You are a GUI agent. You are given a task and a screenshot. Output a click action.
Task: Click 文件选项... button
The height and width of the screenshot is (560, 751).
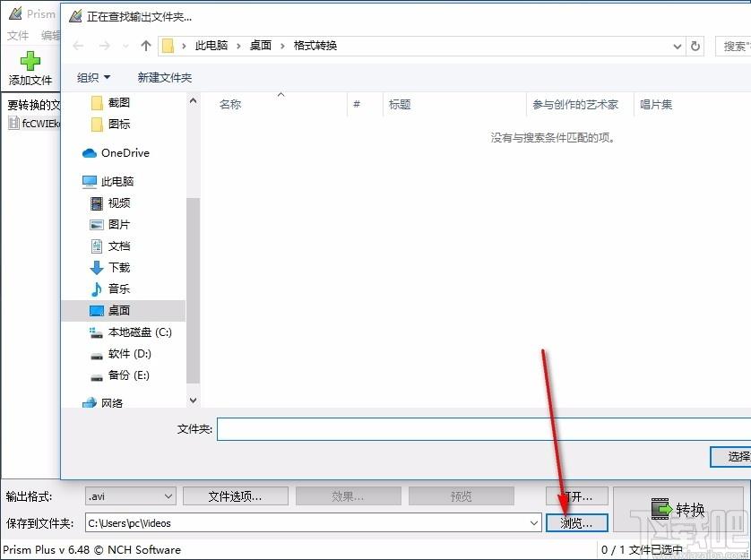pyautogui.click(x=235, y=496)
